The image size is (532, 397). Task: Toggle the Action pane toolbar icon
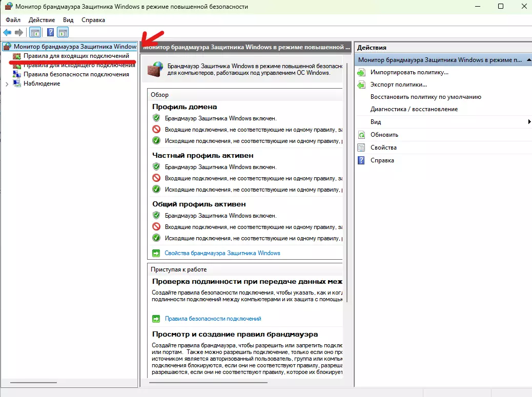point(63,33)
